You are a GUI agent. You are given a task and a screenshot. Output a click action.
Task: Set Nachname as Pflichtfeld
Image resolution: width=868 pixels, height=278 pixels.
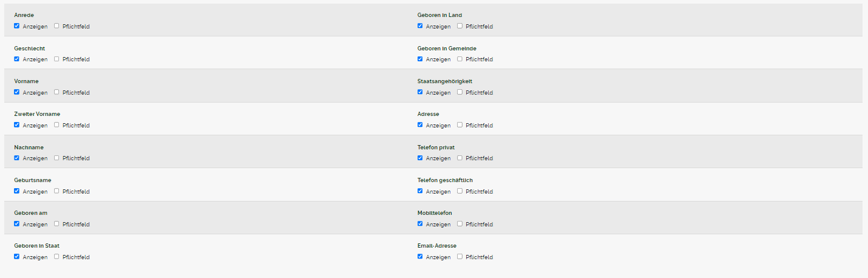[57, 158]
